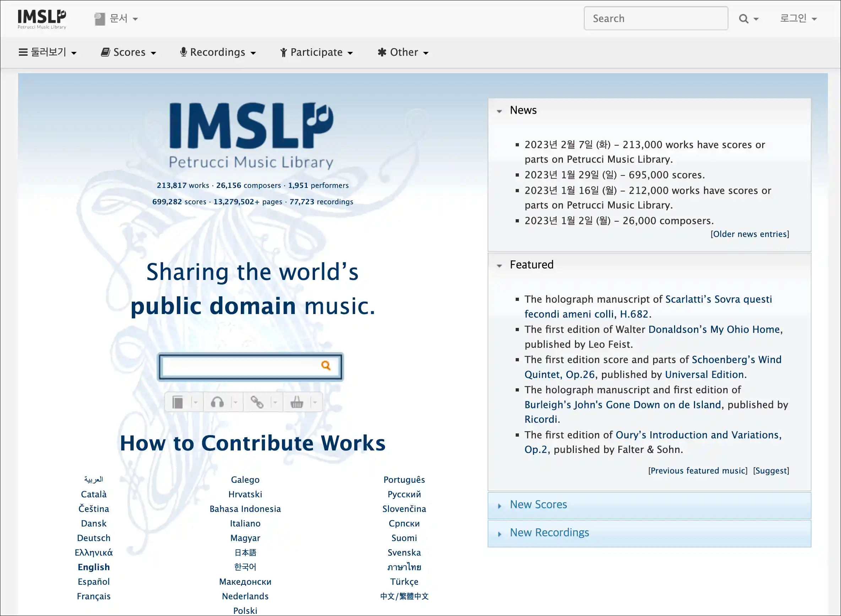Open the 둘러보기 navigation menu
This screenshot has height=616, width=841.
(48, 52)
